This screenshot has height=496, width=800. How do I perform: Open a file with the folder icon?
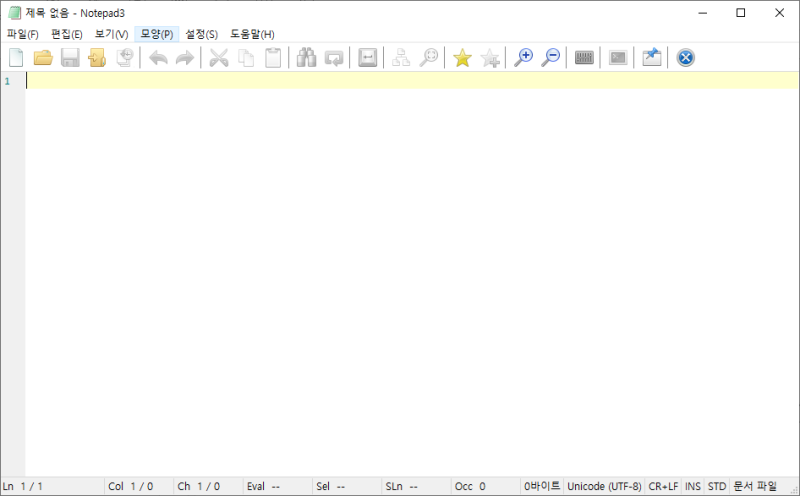click(x=43, y=58)
